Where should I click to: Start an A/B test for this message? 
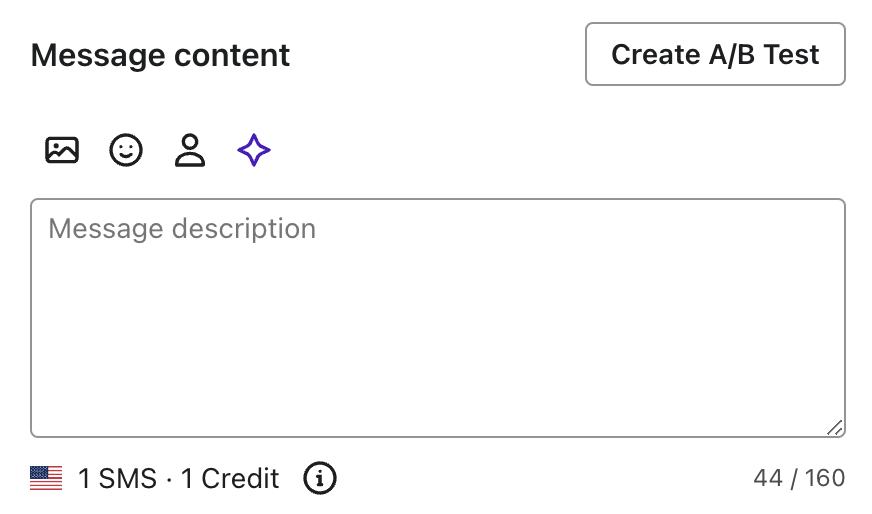coord(715,54)
